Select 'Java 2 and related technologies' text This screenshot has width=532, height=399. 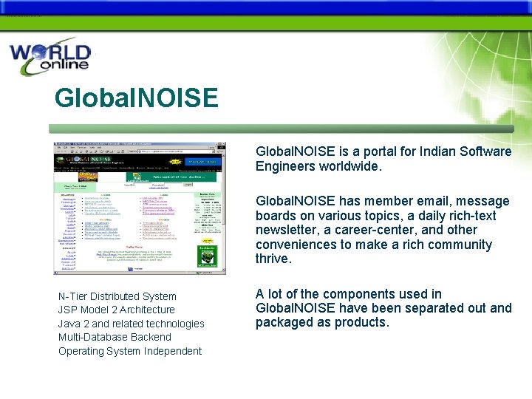pos(131,324)
